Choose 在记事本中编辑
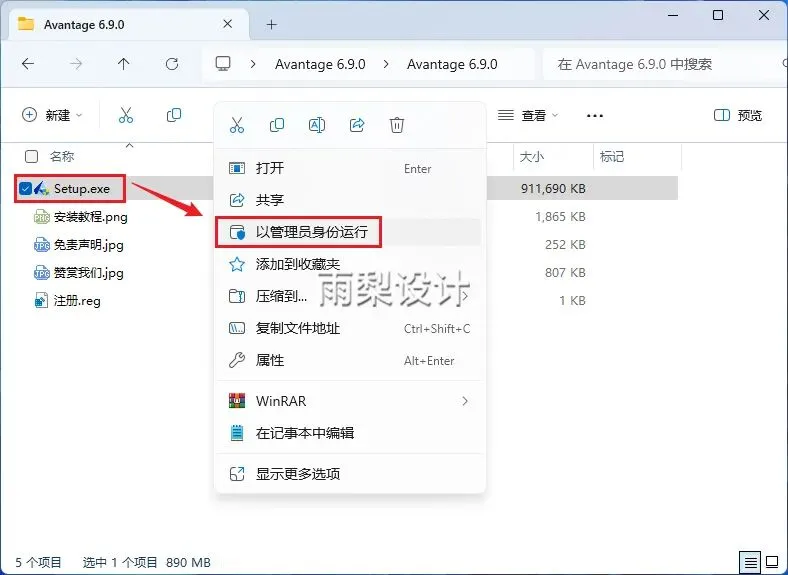Image resolution: width=788 pixels, height=575 pixels. [x=349, y=433]
